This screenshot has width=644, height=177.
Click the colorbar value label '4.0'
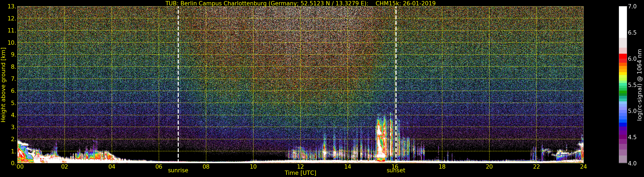[x=632, y=163]
